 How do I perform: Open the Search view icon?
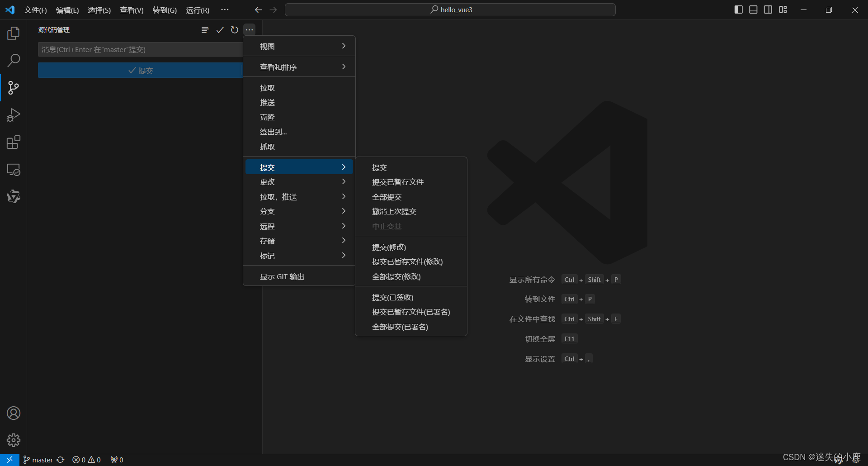pyautogui.click(x=14, y=60)
